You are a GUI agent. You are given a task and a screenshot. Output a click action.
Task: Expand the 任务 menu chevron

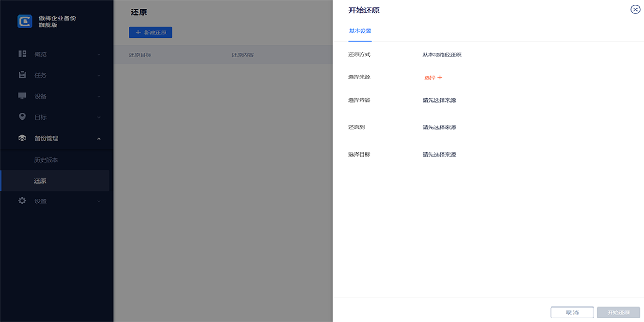[x=99, y=75]
